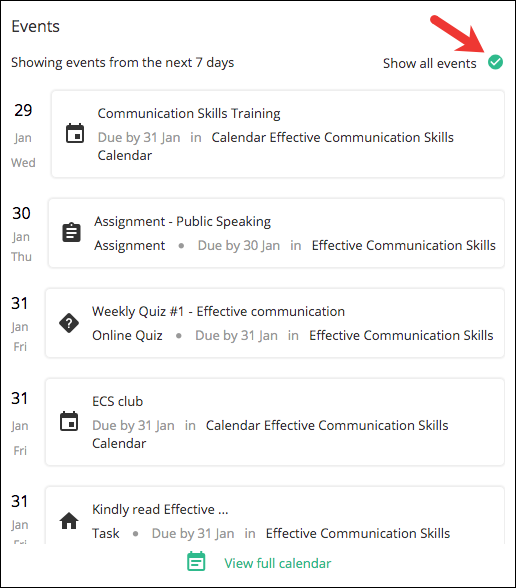Click the clipboard icon for Assignment - Public Speaking
516x588 pixels.
[71, 232]
